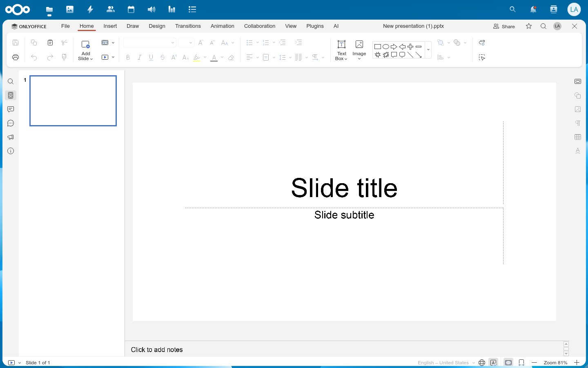Toggle Strikethrough formatting
Viewport: 588px width, 368px height.
[x=163, y=57]
